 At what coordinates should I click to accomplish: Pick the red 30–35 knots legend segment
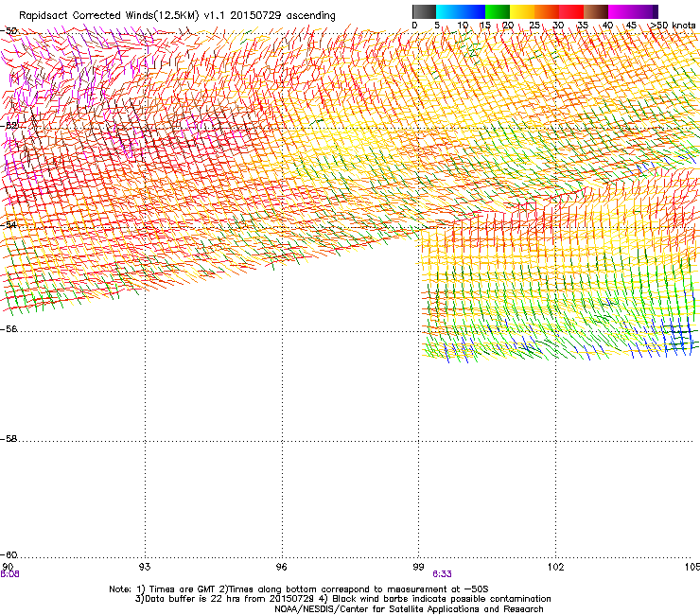(571, 11)
